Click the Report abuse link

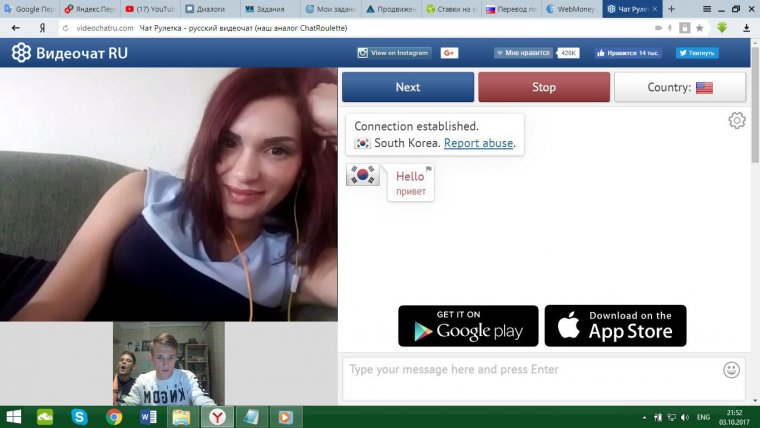[x=478, y=143]
